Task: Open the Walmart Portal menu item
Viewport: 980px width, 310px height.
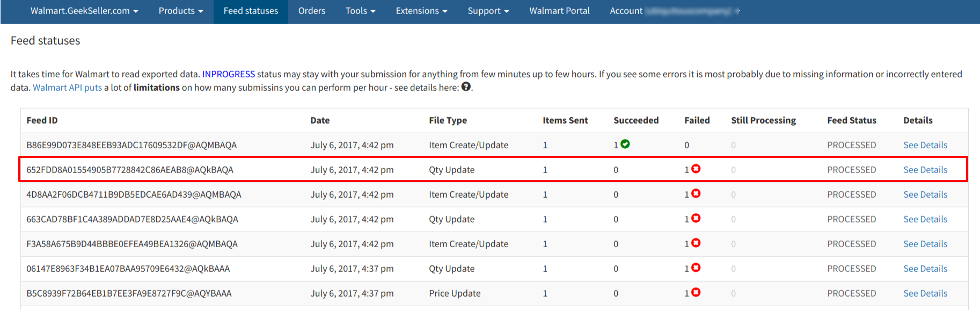Action: click(559, 11)
